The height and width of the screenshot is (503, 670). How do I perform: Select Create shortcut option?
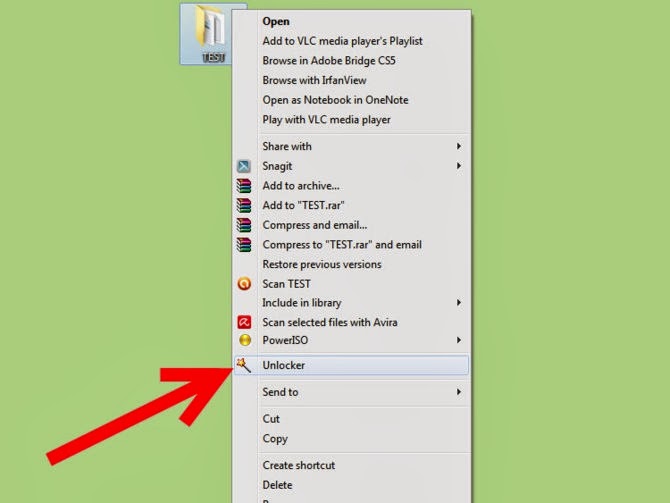coord(352,465)
